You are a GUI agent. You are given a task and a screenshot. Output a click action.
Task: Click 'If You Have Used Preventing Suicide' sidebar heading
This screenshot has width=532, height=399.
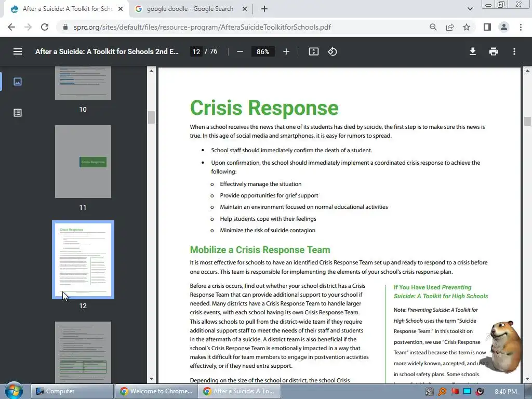(x=441, y=292)
